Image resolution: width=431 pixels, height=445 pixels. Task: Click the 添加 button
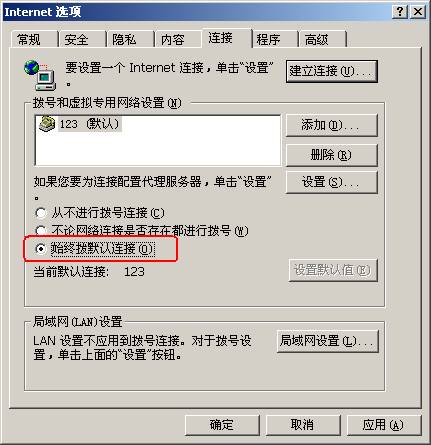click(x=332, y=125)
